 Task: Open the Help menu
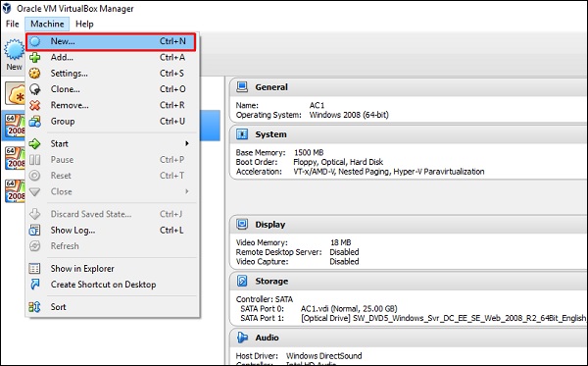pyautogui.click(x=84, y=24)
